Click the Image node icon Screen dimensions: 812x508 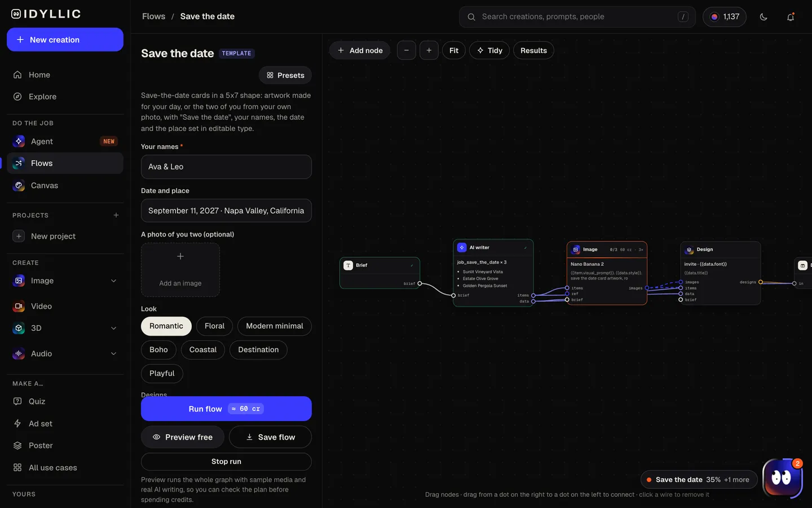click(576, 249)
